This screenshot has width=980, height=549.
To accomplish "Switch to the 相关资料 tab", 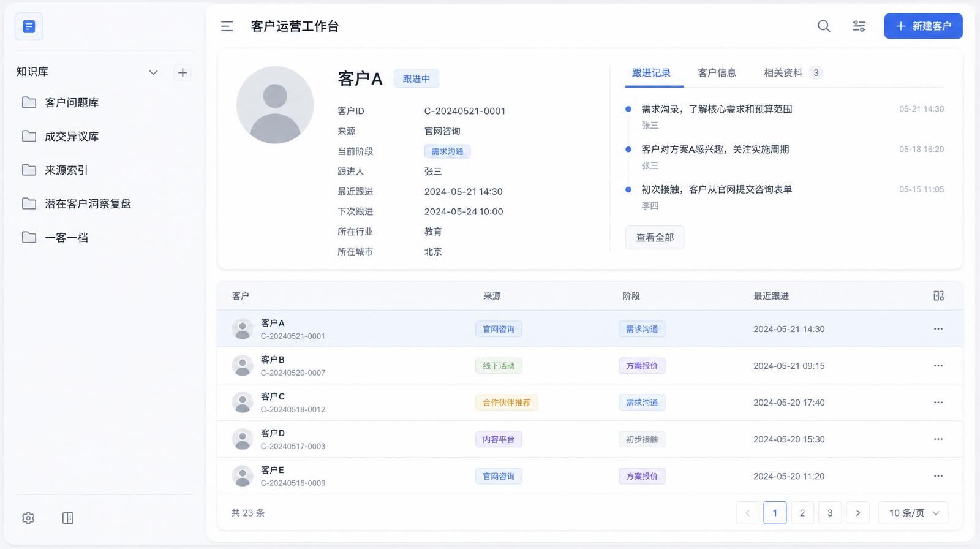I will [793, 73].
